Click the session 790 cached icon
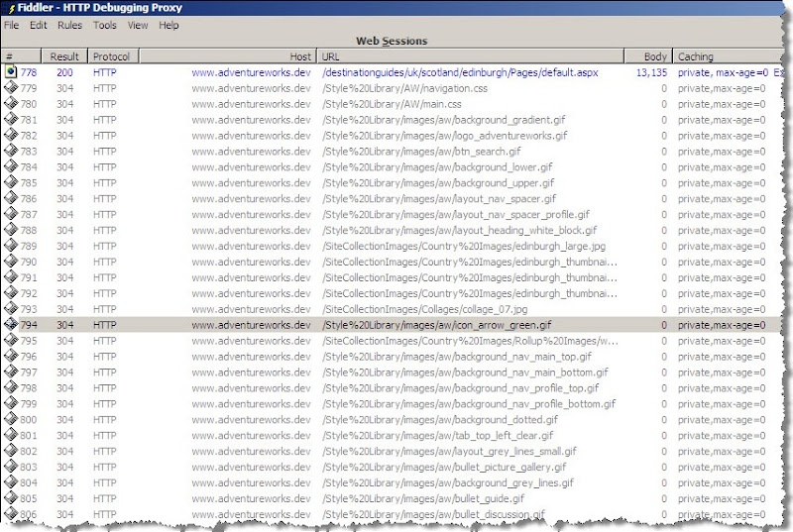The height and width of the screenshot is (532, 793). click(x=11, y=261)
